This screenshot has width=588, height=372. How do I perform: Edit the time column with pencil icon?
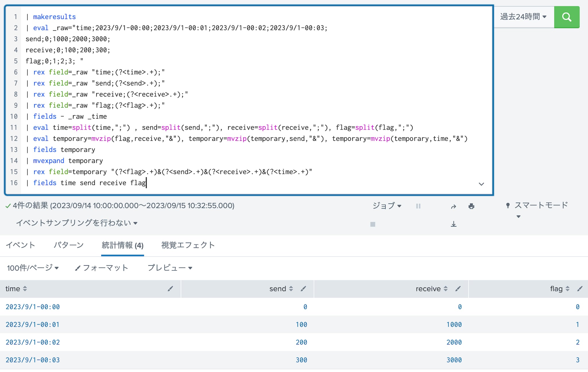[x=170, y=289]
